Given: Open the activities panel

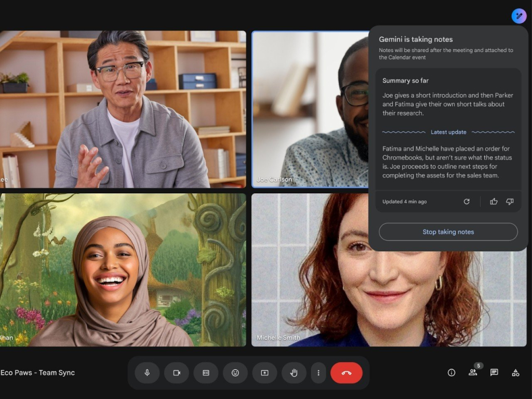Looking at the screenshot, I should (x=516, y=373).
